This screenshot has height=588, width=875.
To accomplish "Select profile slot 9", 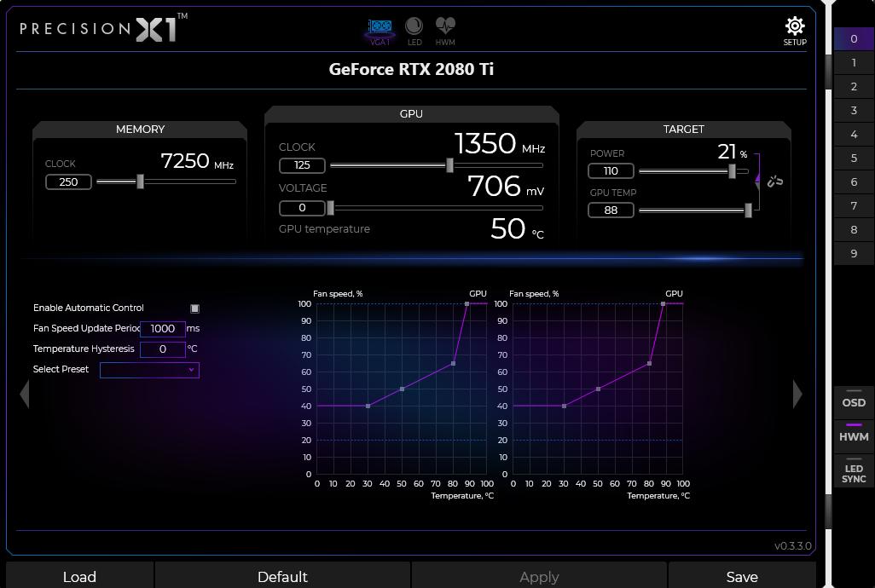I will (854, 254).
